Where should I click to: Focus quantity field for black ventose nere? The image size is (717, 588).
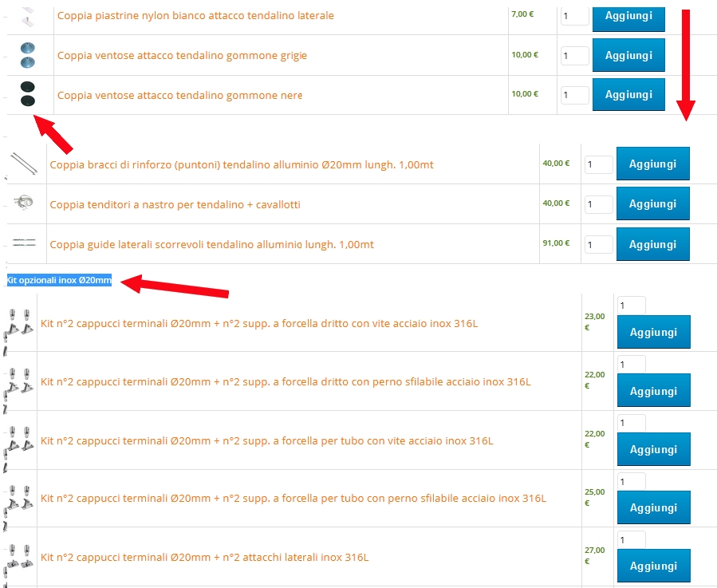click(575, 95)
